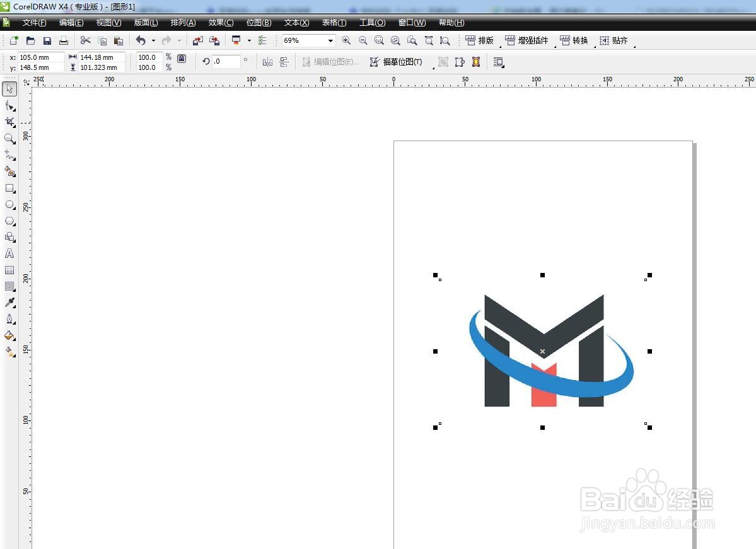The image size is (756, 549).
Task: Pick the Eyedropper tool
Action: coord(9,302)
